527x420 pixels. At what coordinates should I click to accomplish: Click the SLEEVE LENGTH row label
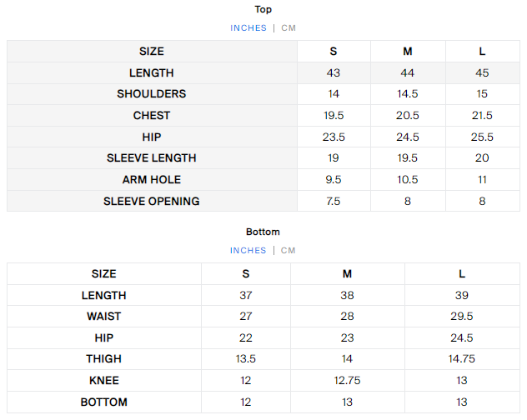(152, 158)
